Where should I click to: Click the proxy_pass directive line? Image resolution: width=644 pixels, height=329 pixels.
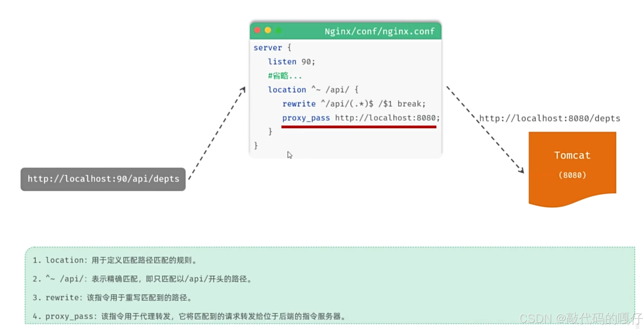click(x=361, y=118)
